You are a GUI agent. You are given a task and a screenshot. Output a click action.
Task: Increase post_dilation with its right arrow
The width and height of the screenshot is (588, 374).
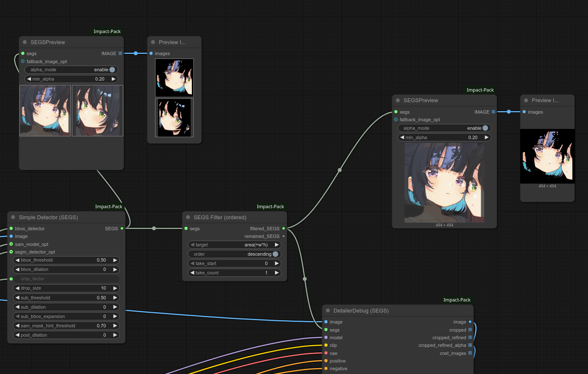click(x=115, y=335)
